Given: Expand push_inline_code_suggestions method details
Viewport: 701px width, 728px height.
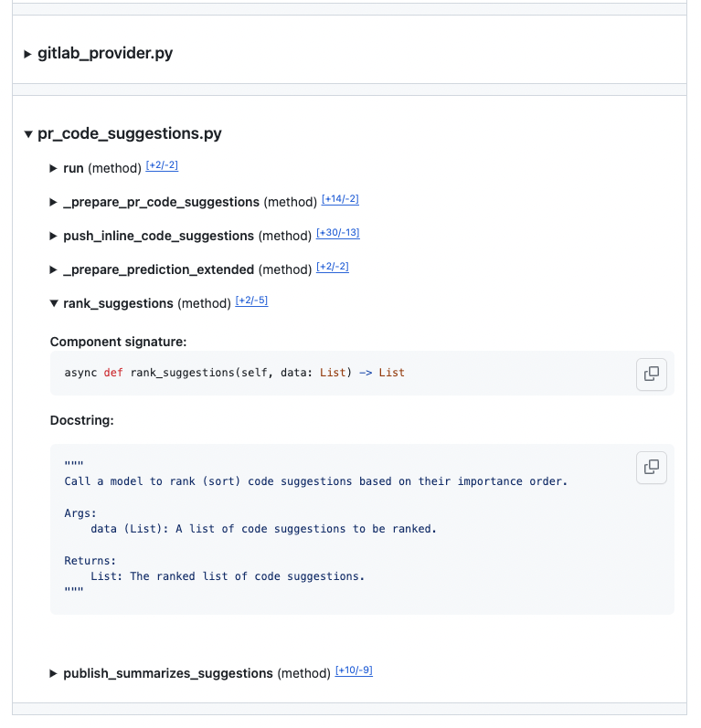Looking at the screenshot, I should [x=54, y=236].
